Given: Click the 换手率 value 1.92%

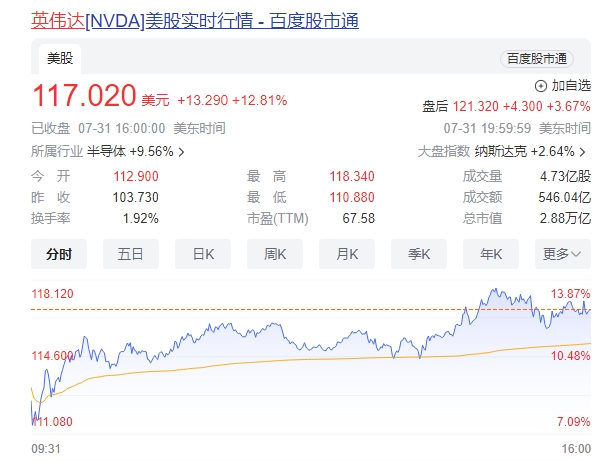Looking at the screenshot, I should 141,219.
